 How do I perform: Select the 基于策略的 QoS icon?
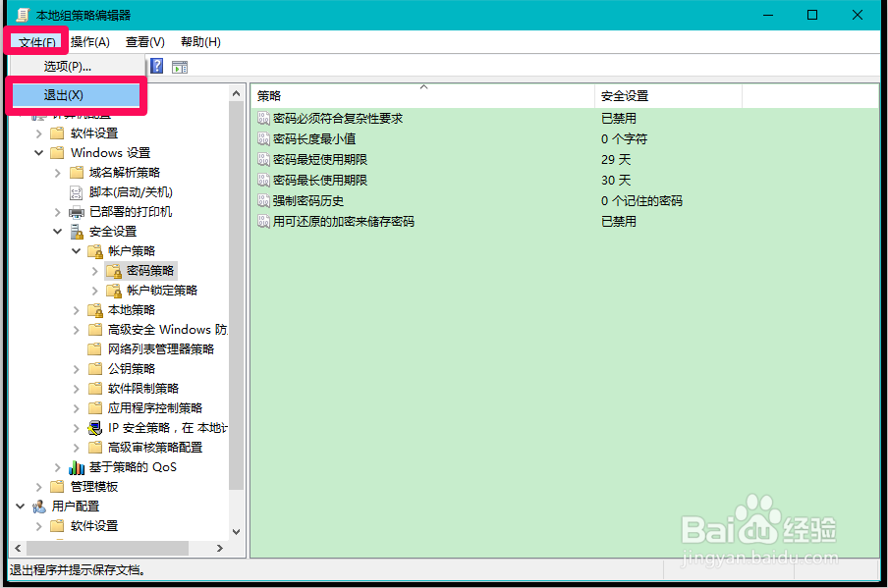[77, 466]
